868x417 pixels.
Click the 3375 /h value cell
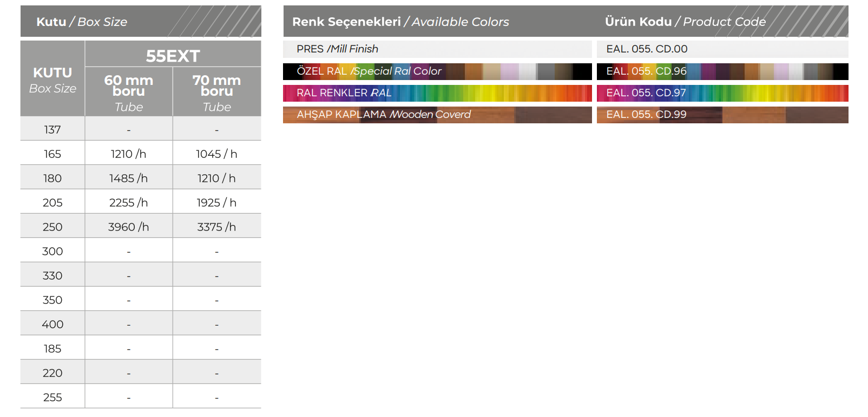[216, 227]
